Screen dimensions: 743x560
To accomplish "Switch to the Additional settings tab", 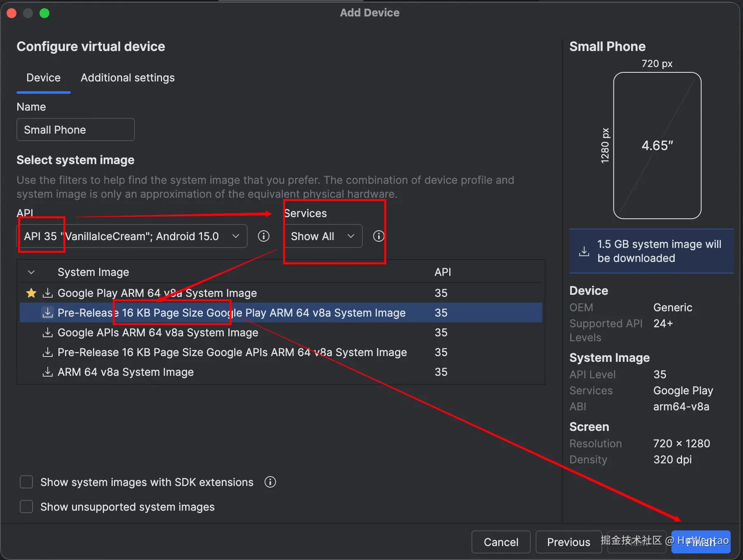I will (128, 78).
